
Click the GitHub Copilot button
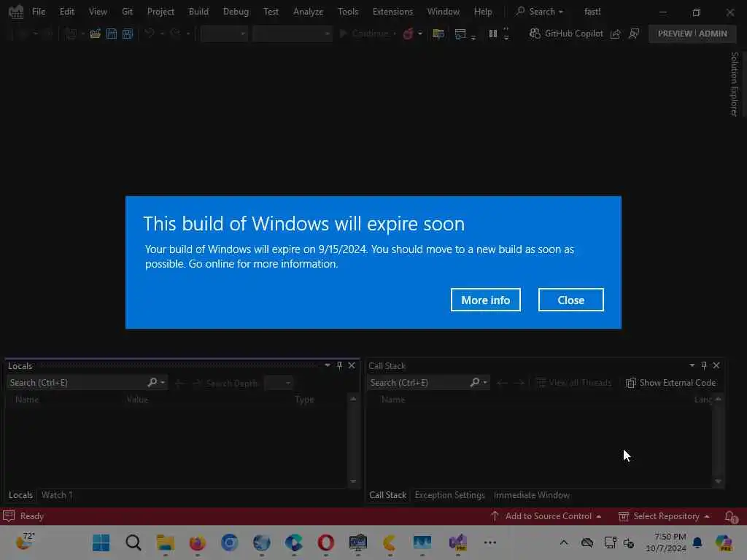[566, 34]
